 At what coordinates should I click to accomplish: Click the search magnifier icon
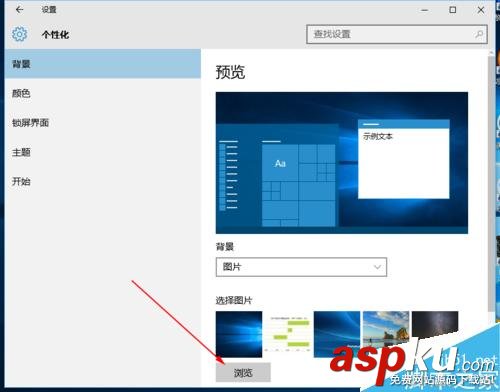tap(479, 34)
